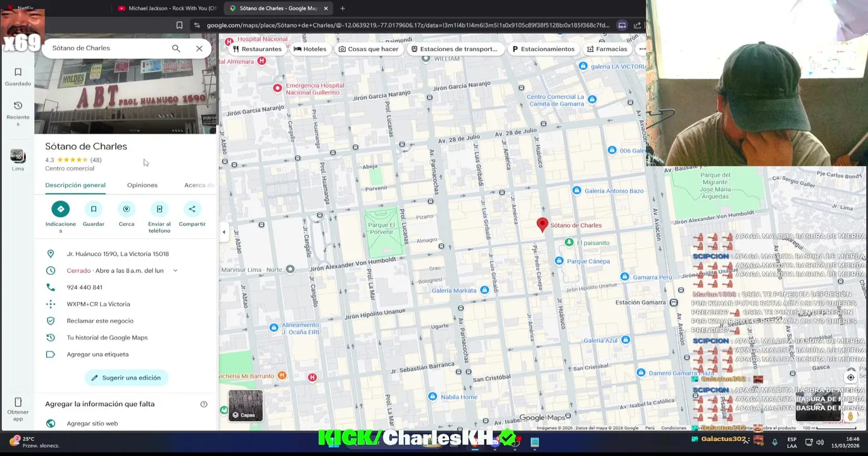Select the Restaurantes filter chip
868x456 pixels.
click(258, 49)
